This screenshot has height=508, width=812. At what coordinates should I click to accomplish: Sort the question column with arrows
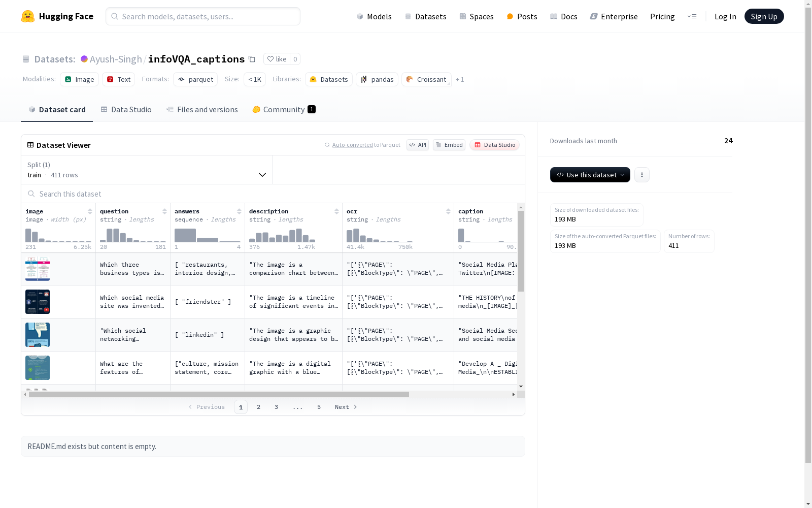click(x=164, y=211)
